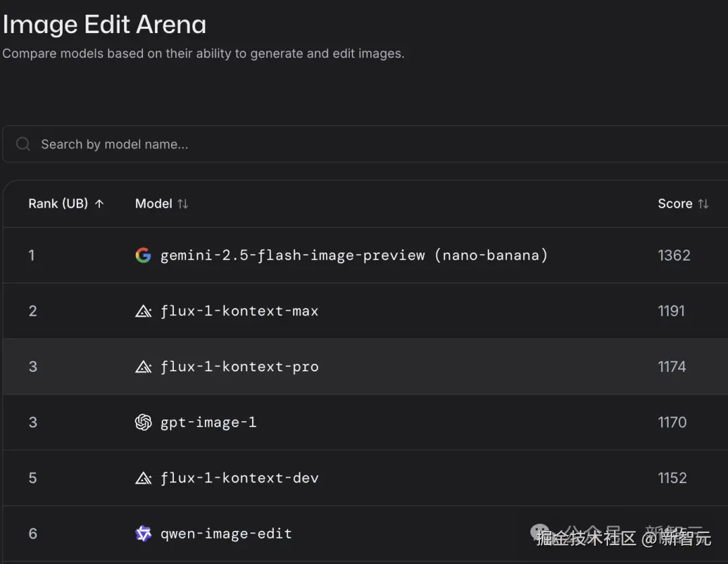728x564 pixels.
Task: Sort by the Score column arrows
Action: pyautogui.click(x=703, y=203)
